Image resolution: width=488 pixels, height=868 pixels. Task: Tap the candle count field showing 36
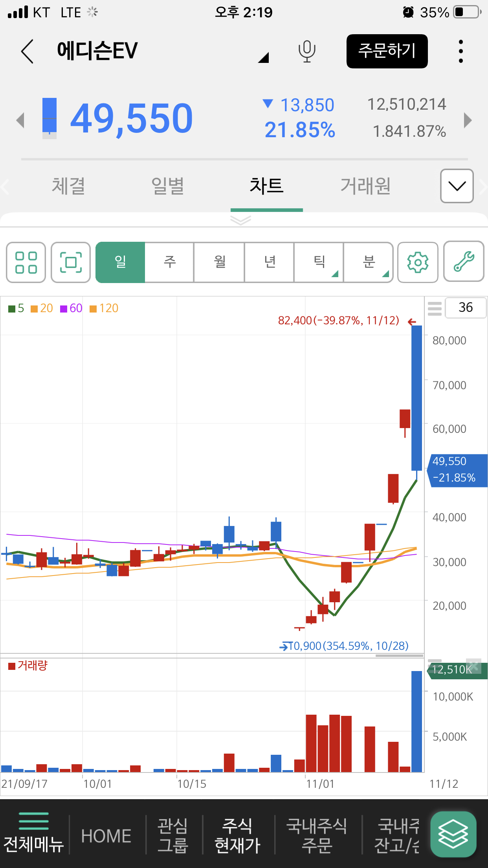point(466,307)
